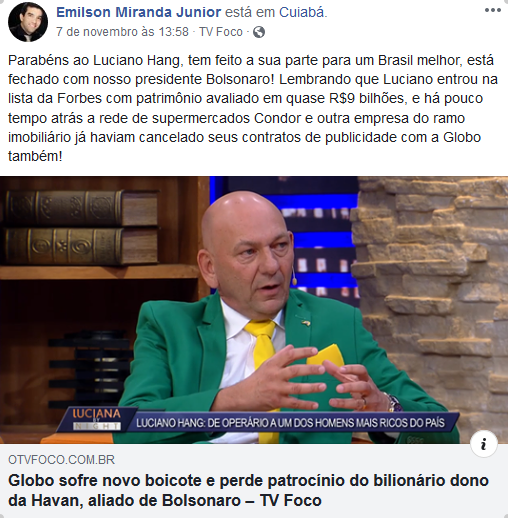Click the public globe privacy icon
The image size is (508, 518).
(259, 32)
